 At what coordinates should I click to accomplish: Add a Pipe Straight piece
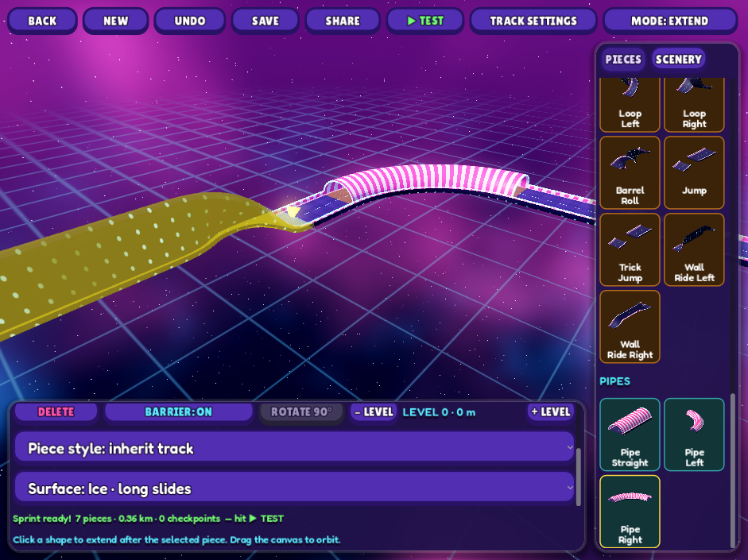(x=630, y=434)
